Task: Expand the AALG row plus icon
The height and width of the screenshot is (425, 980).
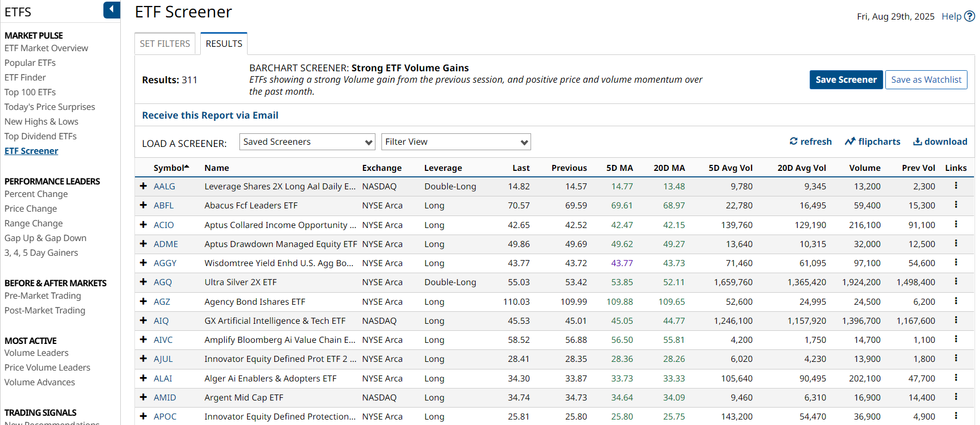Action: tap(143, 186)
